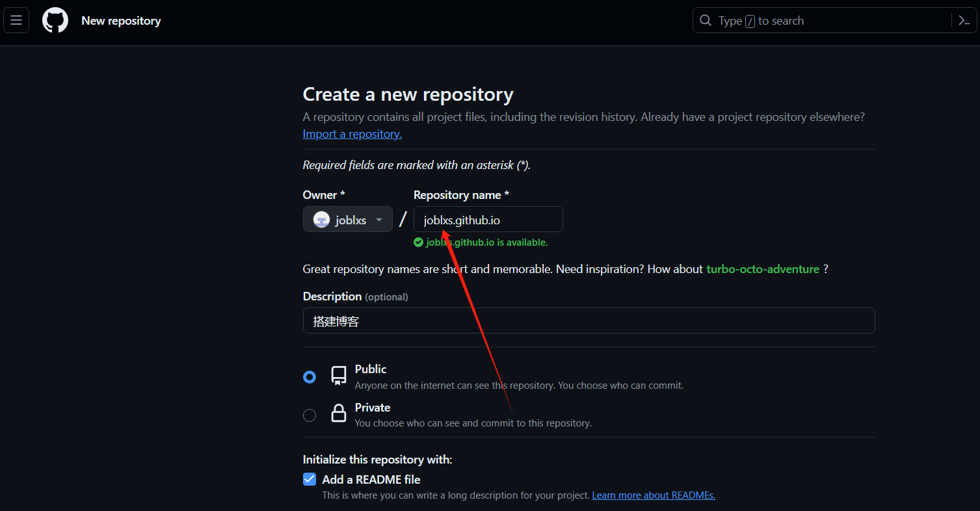Open the hamburger navigation menu
980x511 pixels.
pos(16,20)
